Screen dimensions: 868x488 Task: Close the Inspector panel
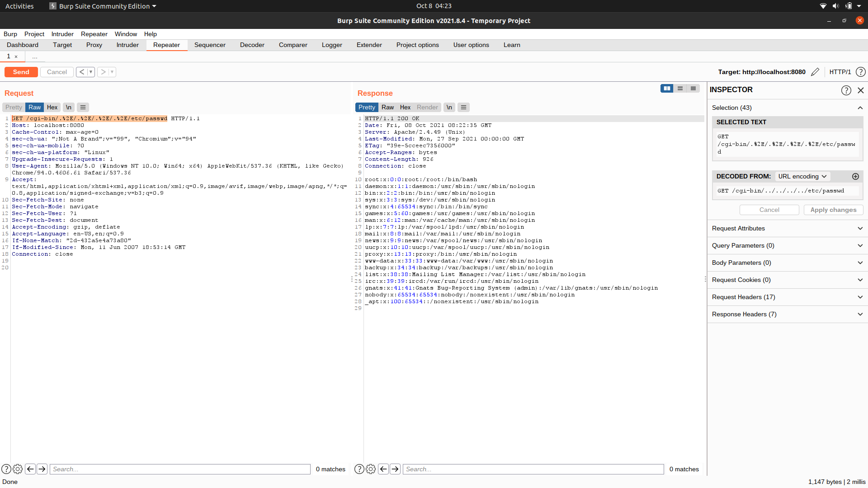tap(861, 90)
